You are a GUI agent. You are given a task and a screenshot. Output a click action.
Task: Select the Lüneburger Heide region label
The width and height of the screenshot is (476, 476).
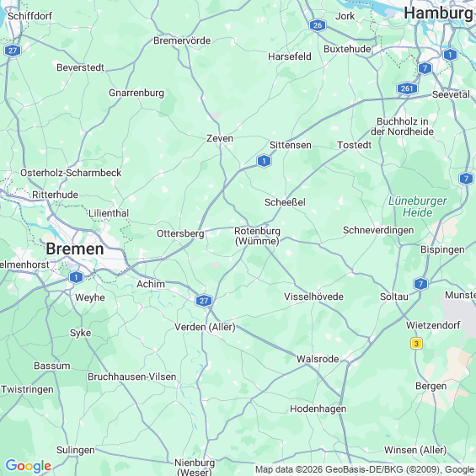tap(417, 206)
